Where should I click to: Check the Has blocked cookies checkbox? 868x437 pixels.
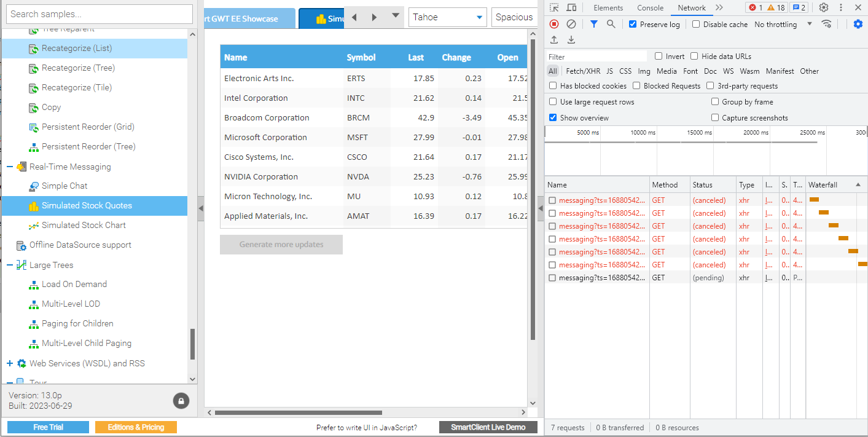(553, 86)
